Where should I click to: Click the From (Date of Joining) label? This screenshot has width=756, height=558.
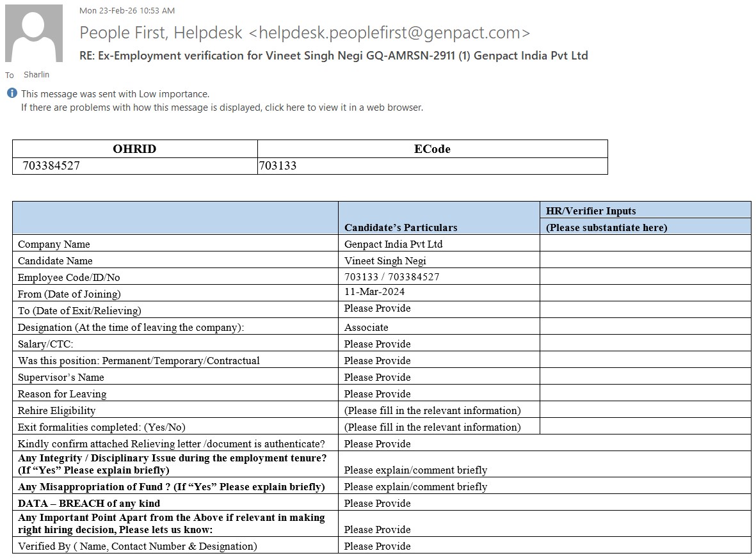click(x=69, y=294)
